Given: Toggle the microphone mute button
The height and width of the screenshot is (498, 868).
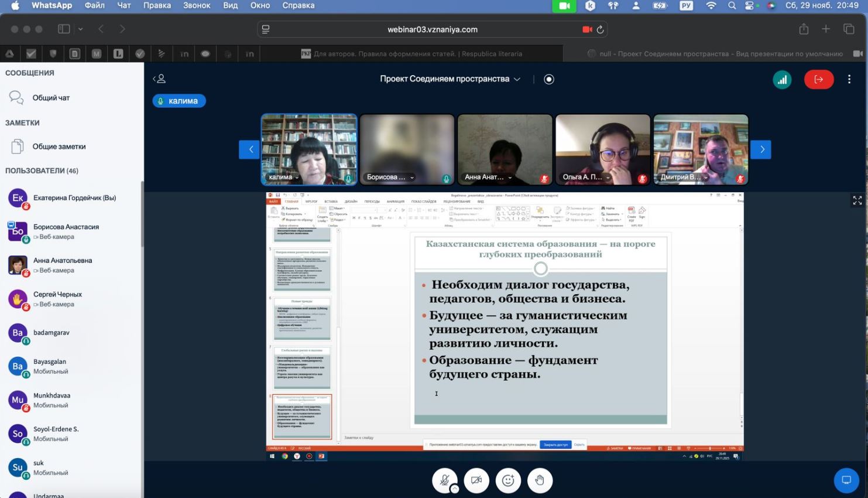Looking at the screenshot, I should point(444,480).
